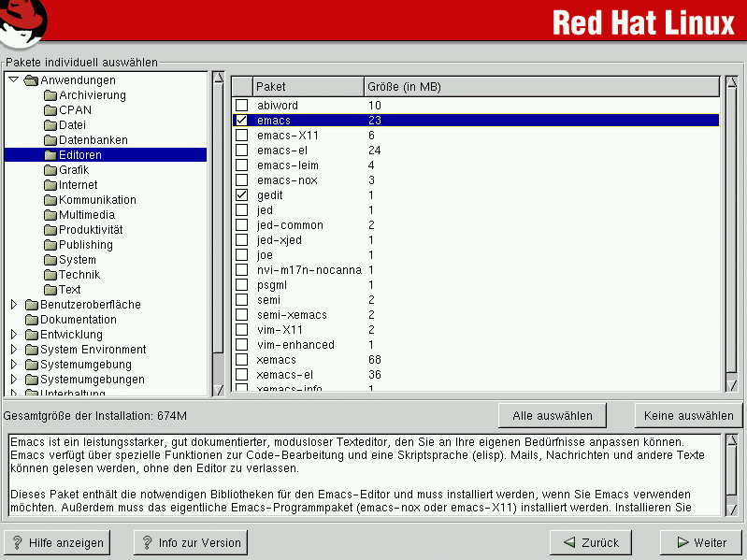Uncheck the emacs package checkbox

pyautogui.click(x=242, y=121)
